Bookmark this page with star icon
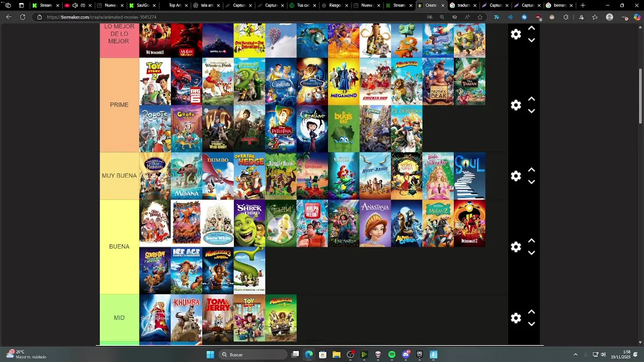The width and height of the screenshot is (644, 362). click(x=480, y=17)
